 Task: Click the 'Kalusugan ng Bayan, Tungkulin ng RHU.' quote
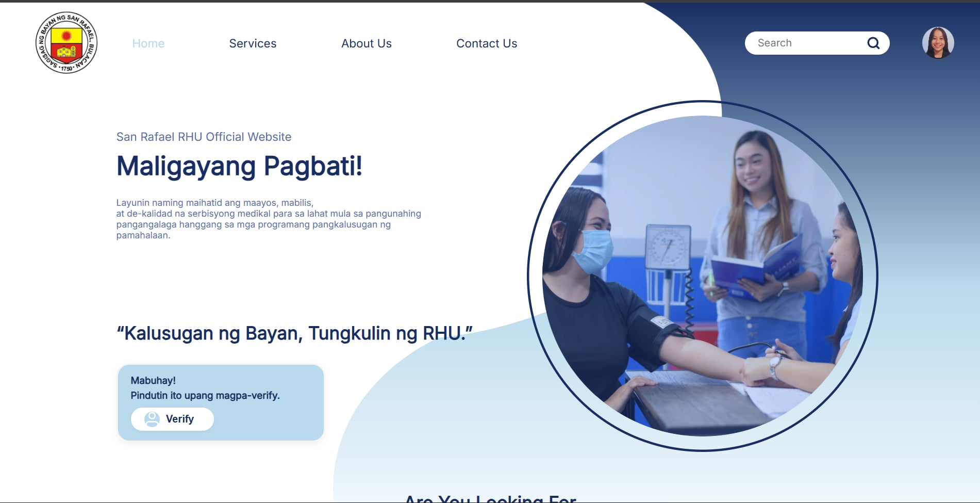pyautogui.click(x=294, y=333)
